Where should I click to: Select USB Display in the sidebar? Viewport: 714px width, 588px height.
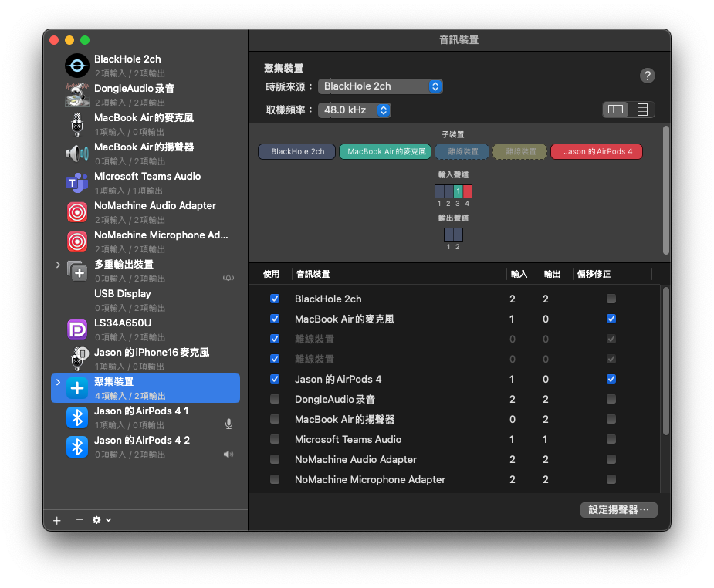[146, 300]
